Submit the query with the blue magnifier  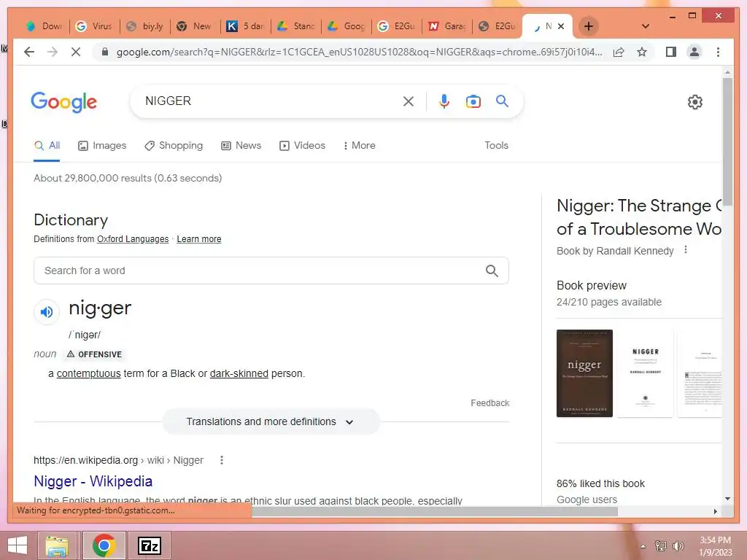(x=502, y=101)
